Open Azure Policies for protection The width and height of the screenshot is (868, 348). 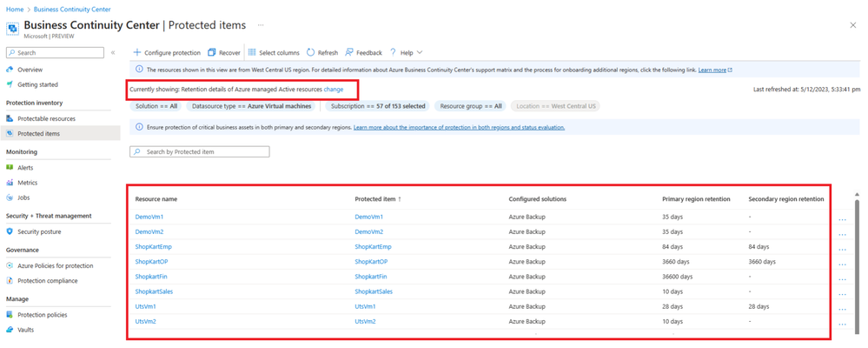56,266
